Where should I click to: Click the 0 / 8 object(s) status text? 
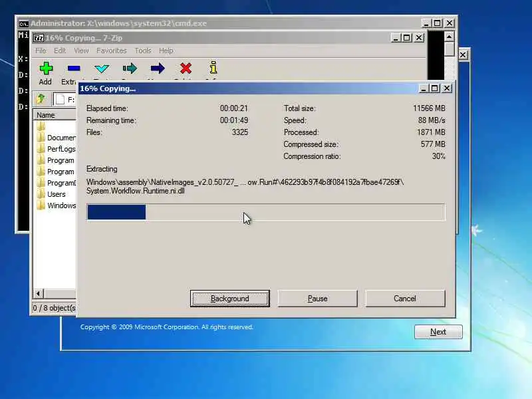(x=54, y=308)
